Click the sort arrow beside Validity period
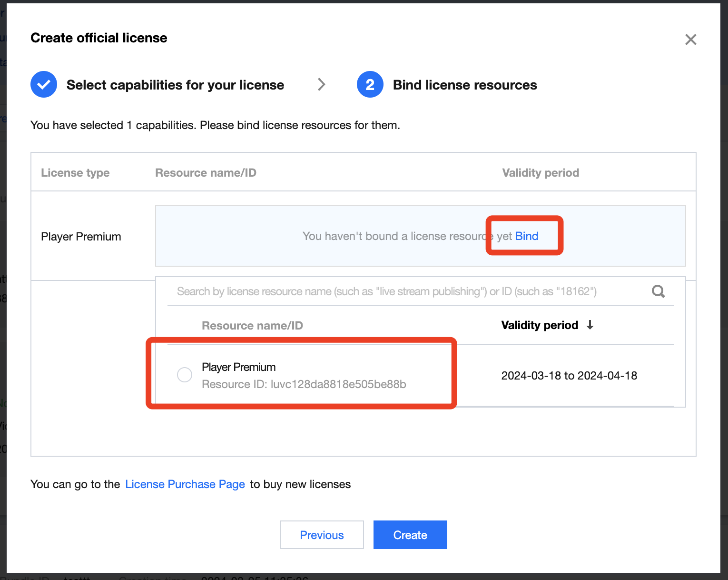This screenshot has height=580, width=728. coord(590,325)
